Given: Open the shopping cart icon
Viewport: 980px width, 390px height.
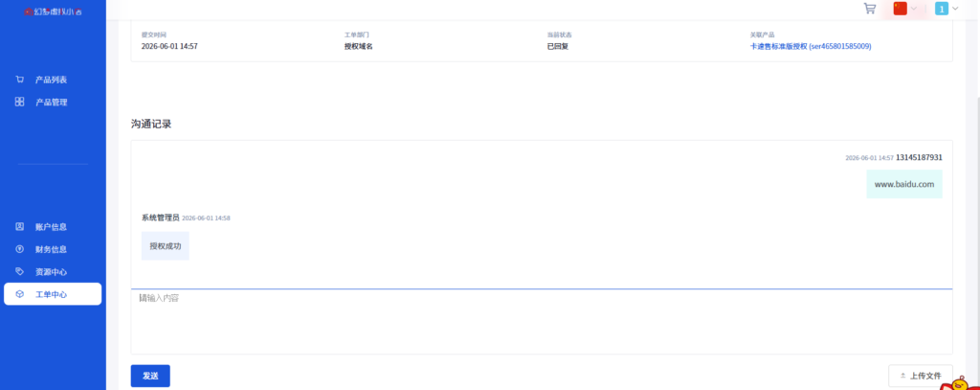Looking at the screenshot, I should 869,8.
